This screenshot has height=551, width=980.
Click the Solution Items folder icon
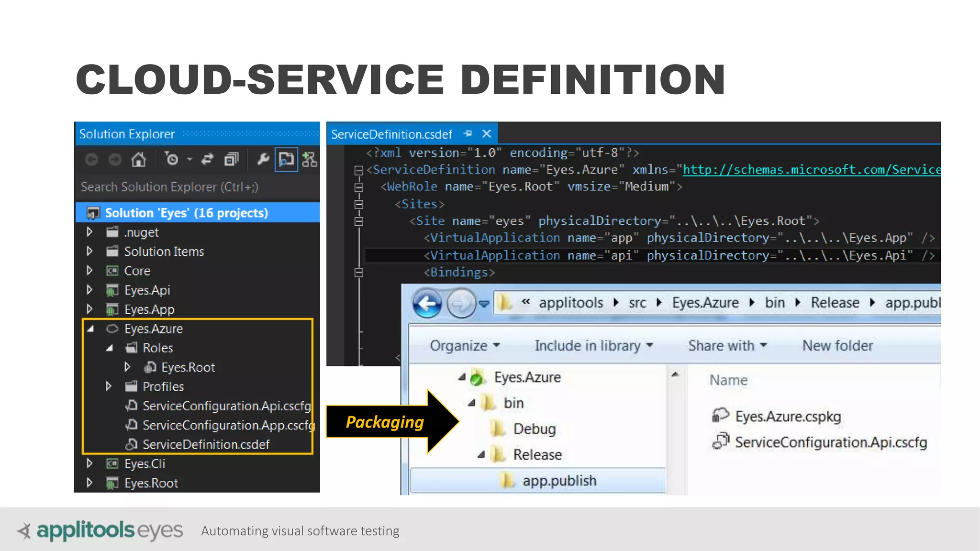pyautogui.click(x=112, y=251)
